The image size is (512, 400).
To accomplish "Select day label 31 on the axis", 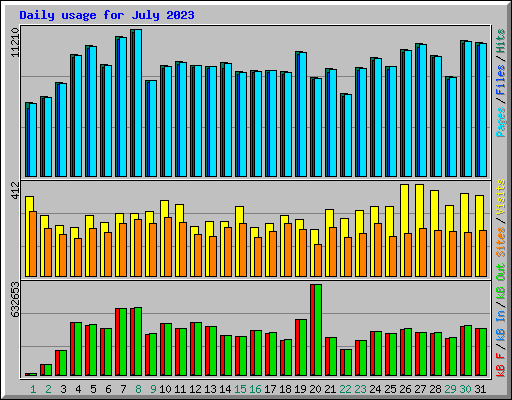I will click(480, 389).
